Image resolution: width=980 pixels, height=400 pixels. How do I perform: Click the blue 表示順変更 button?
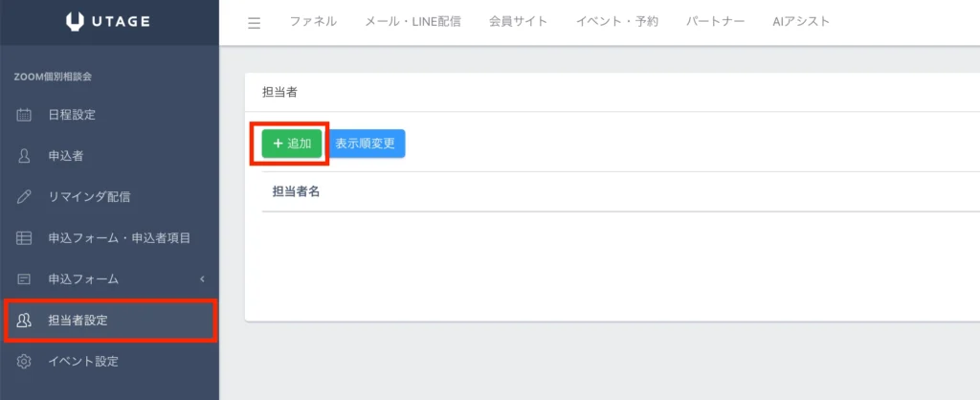[x=366, y=144]
